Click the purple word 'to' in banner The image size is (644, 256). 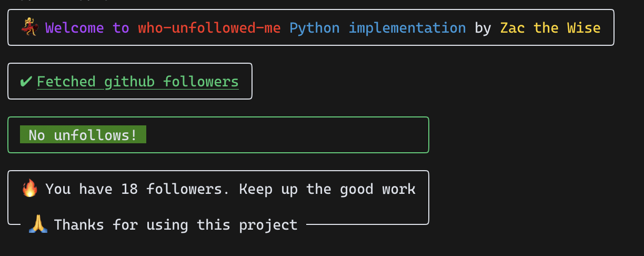point(120,27)
